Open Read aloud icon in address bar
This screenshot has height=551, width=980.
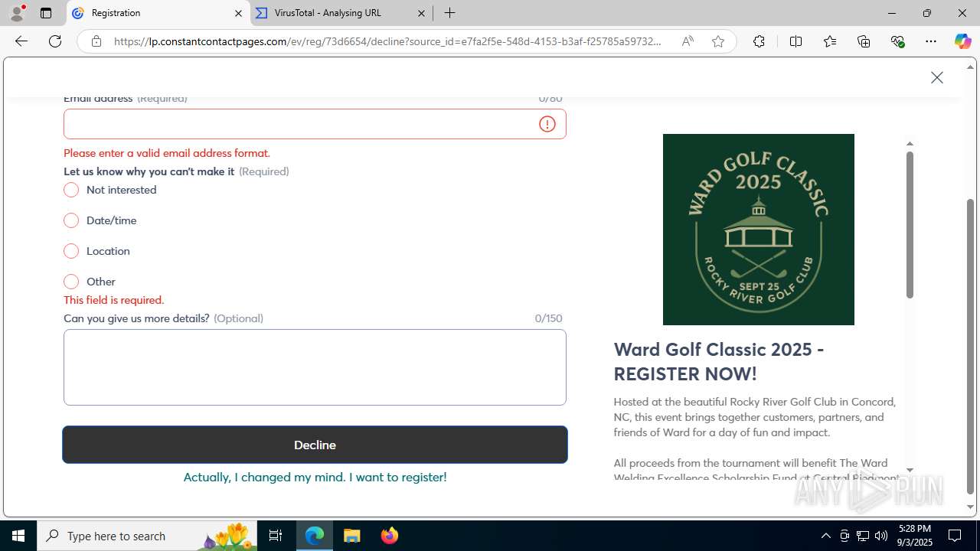point(688,41)
